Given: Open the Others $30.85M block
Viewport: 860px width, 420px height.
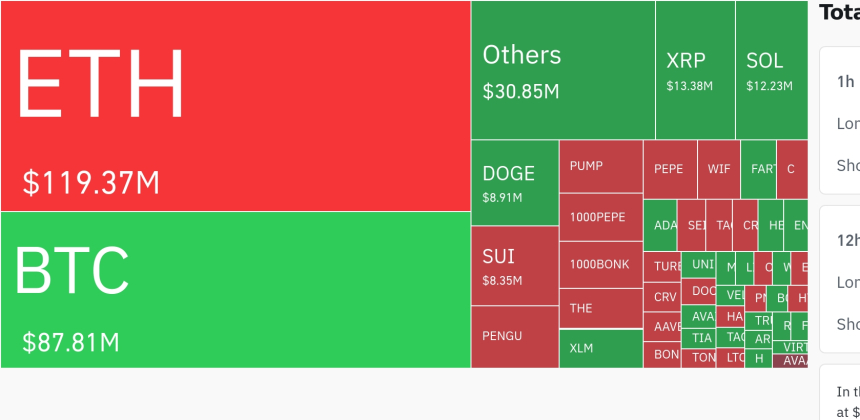Looking at the screenshot, I should [x=563, y=70].
